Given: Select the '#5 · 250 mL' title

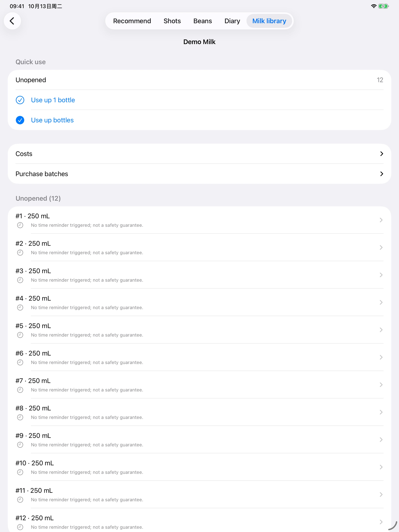Looking at the screenshot, I should point(33,326).
